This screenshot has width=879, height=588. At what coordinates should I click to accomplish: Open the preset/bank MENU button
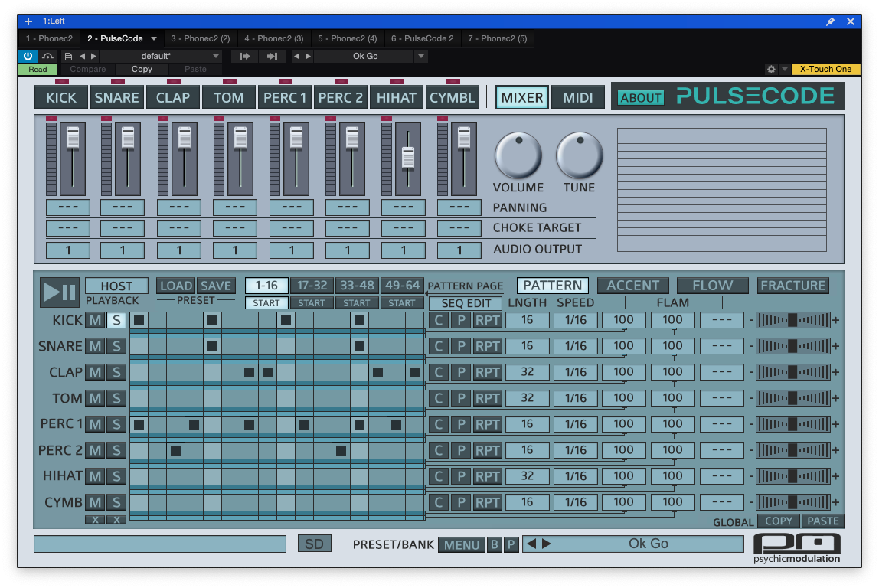point(462,544)
